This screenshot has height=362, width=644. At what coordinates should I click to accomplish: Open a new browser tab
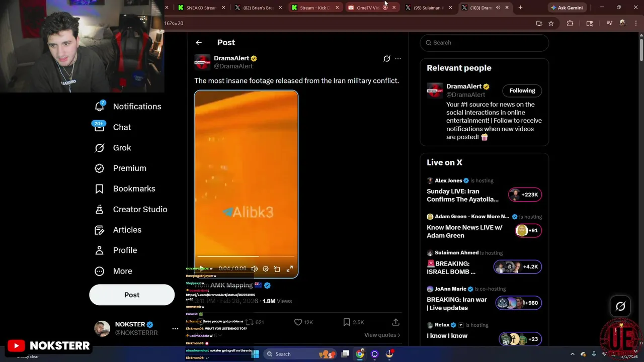pyautogui.click(x=520, y=8)
